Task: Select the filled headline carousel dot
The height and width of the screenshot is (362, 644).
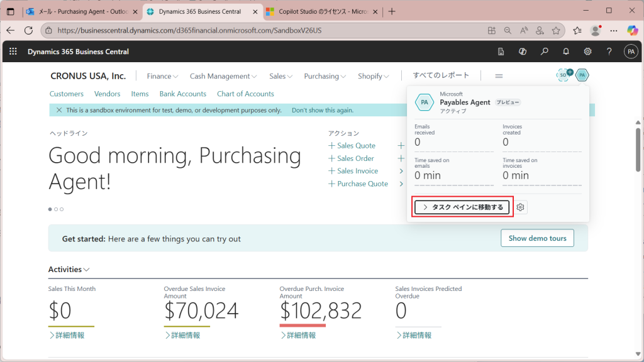Action: (x=50, y=209)
